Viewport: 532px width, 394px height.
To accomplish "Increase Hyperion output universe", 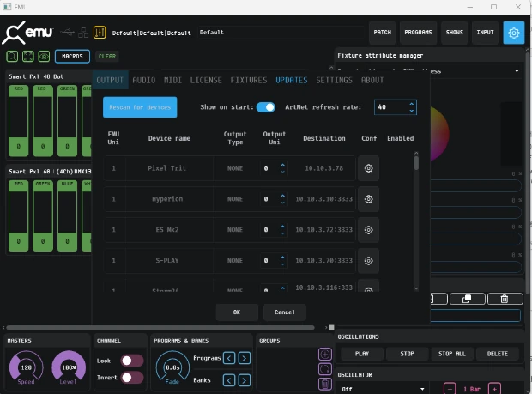I will [x=282, y=196].
